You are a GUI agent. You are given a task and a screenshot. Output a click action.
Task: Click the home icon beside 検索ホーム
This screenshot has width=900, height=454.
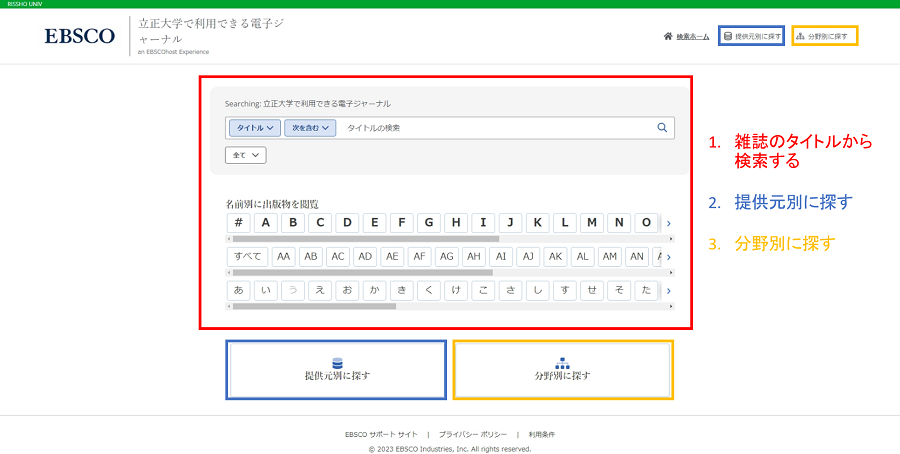[668, 36]
